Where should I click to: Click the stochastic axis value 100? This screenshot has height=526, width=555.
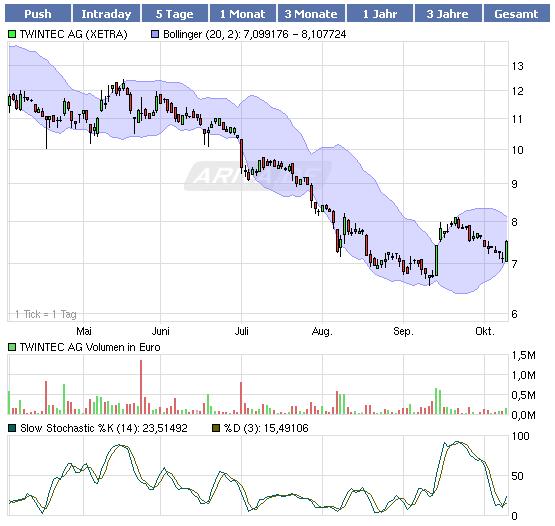(521, 436)
